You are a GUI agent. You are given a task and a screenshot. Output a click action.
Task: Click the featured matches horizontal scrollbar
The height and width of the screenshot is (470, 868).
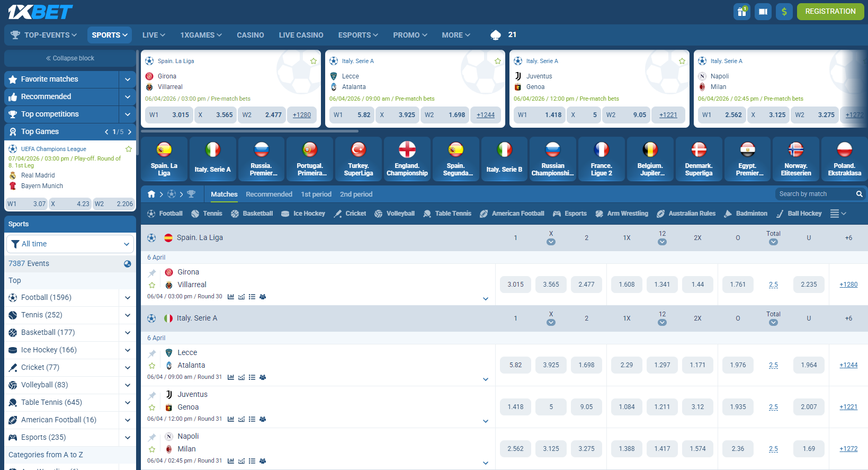point(250,131)
